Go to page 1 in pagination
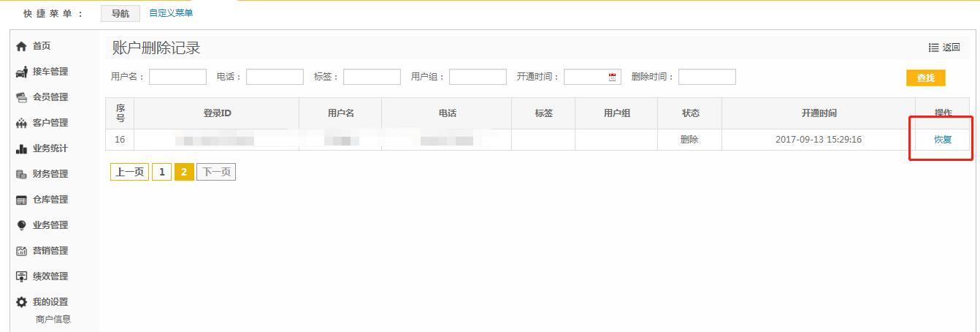 click(161, 172)
